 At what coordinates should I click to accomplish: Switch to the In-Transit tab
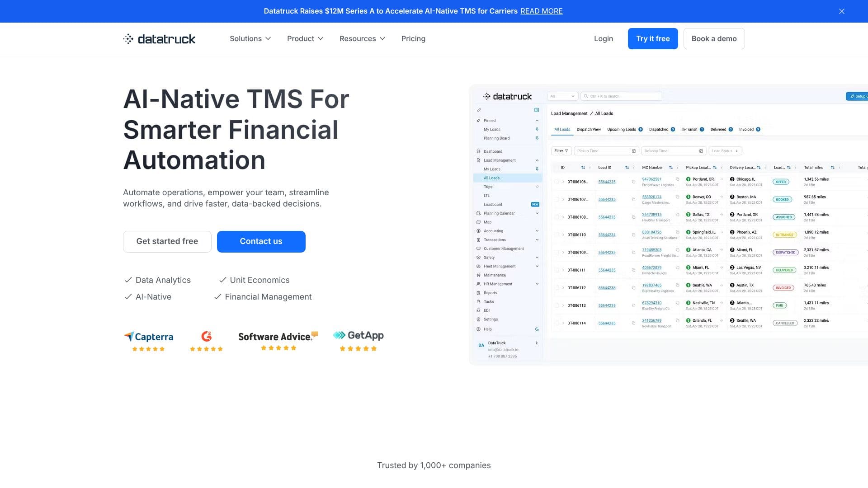693,130
